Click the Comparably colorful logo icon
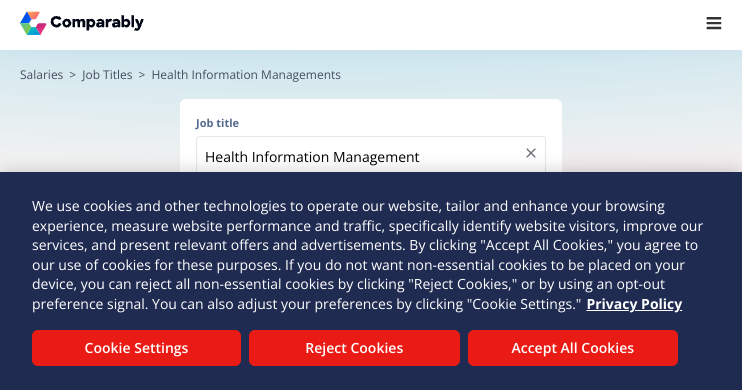Image resolution: width=742 pixels, height=390 pixels. click(33, 23)
